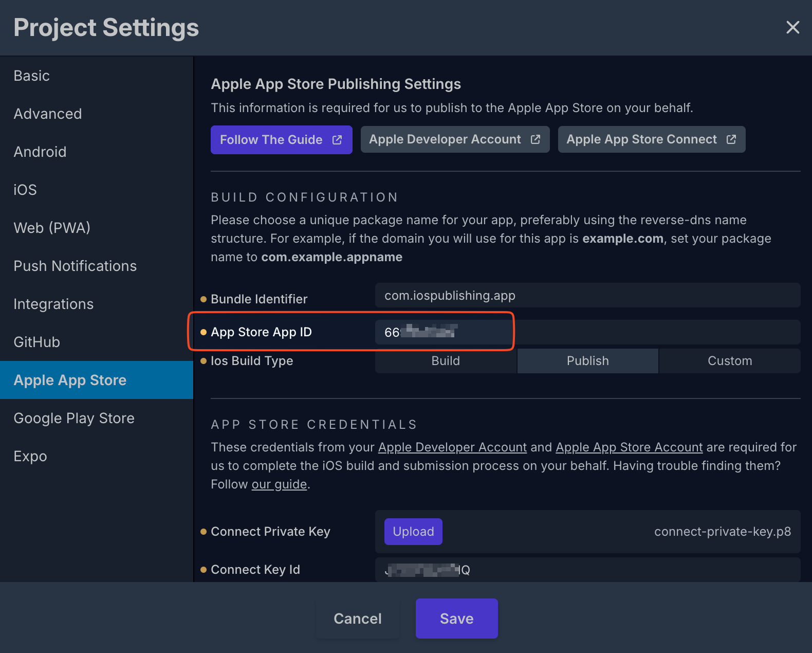Select the Publish build type option

(587, 361)
